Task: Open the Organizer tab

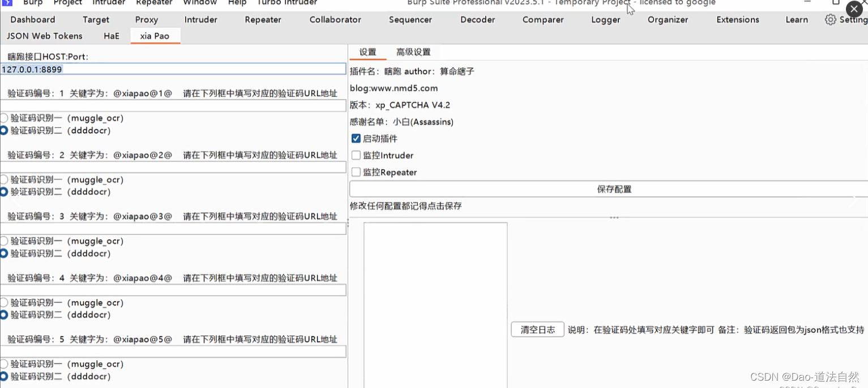Action: pos(668,20)
